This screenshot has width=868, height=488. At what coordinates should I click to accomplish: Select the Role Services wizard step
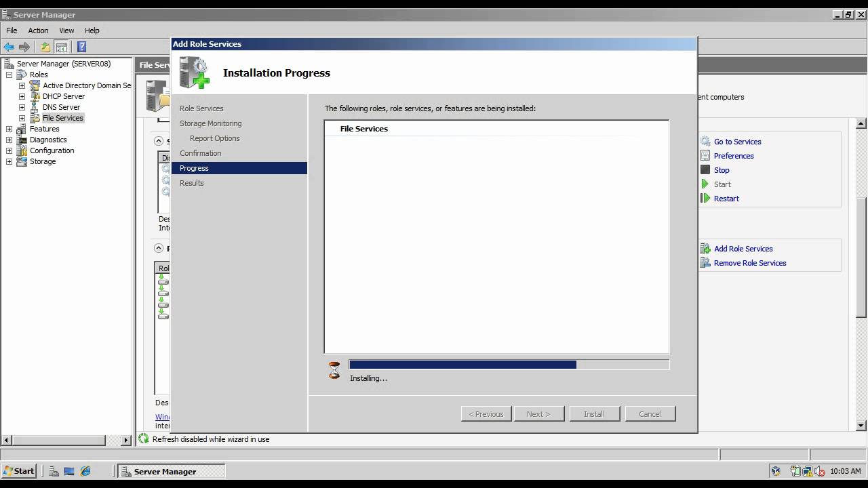tap(201, 108)
